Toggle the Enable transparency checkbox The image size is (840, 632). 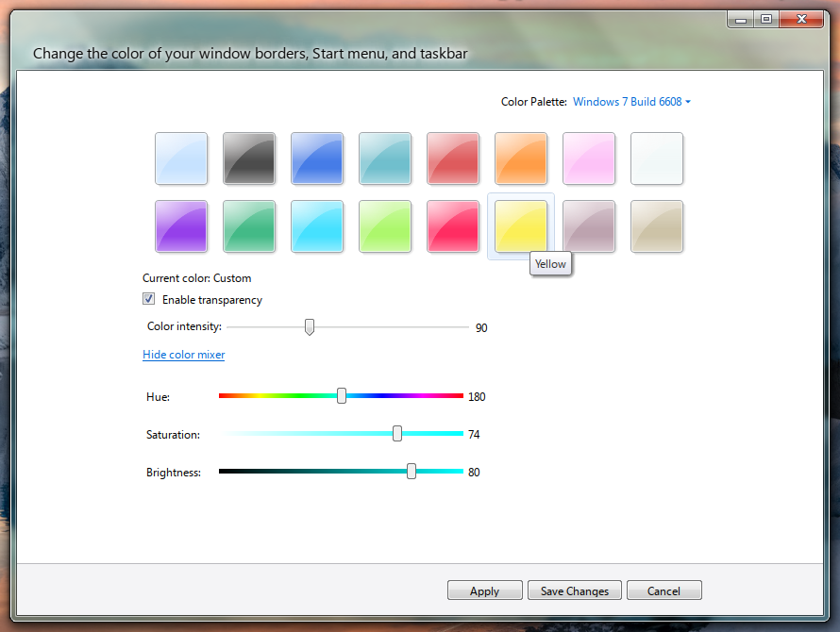click(148, 299)
